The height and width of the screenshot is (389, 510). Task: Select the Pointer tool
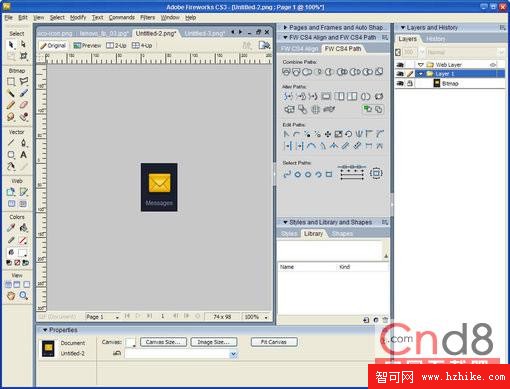tap(11, 44)
